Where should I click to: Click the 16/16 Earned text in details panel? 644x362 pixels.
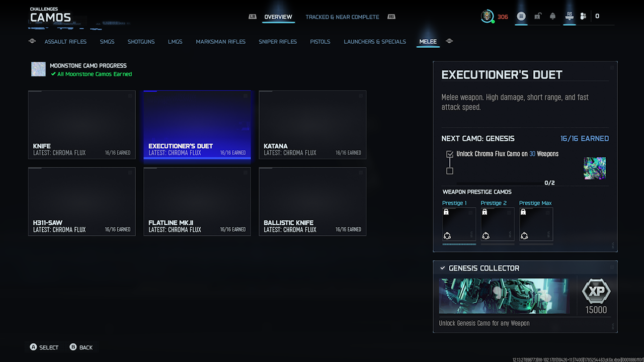[585, 138]
